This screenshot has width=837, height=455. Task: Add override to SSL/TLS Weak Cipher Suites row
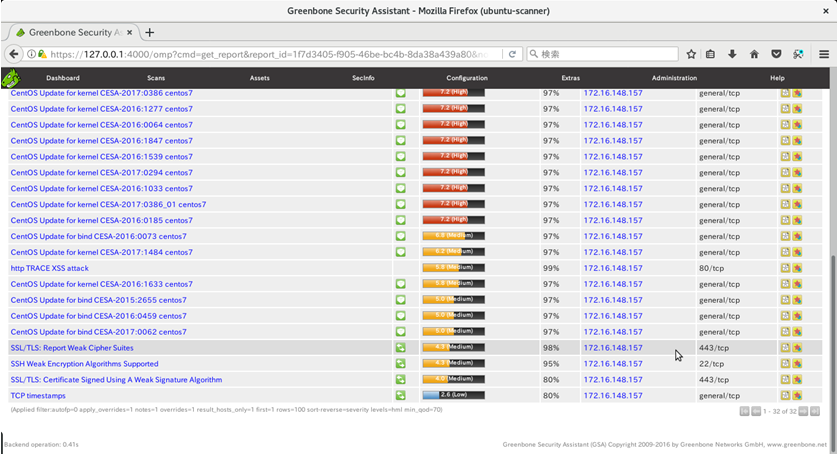(797, 348)
